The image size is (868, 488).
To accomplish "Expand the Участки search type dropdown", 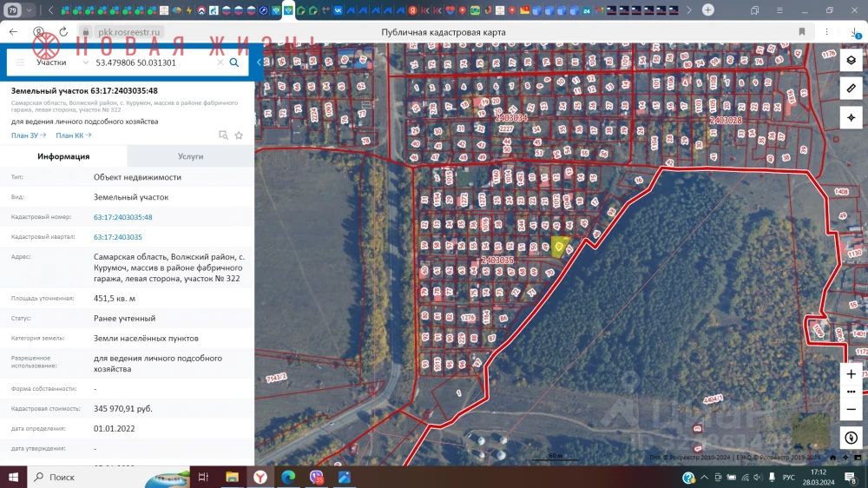I will (62, 63).
